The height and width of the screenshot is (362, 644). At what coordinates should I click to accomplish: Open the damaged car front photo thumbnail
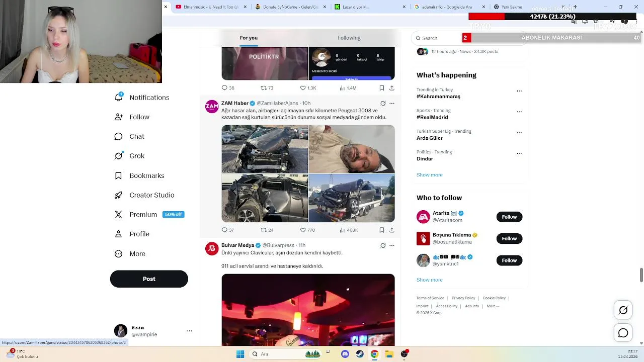click(265, 149)
